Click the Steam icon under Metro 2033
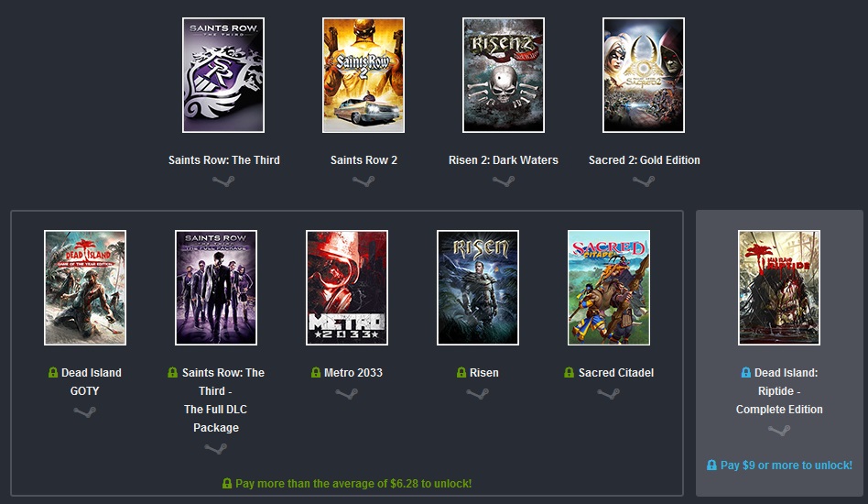 (x=346, y=393)
